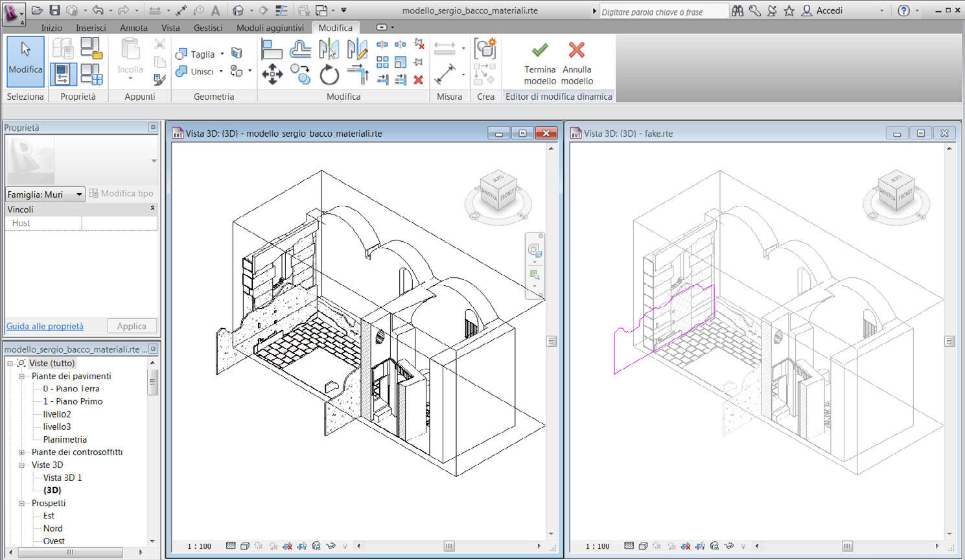The height and width of the screenshot is (560, 965).
Task: Toggle the Properties palette button in ribbon
Action: [63, 75]
